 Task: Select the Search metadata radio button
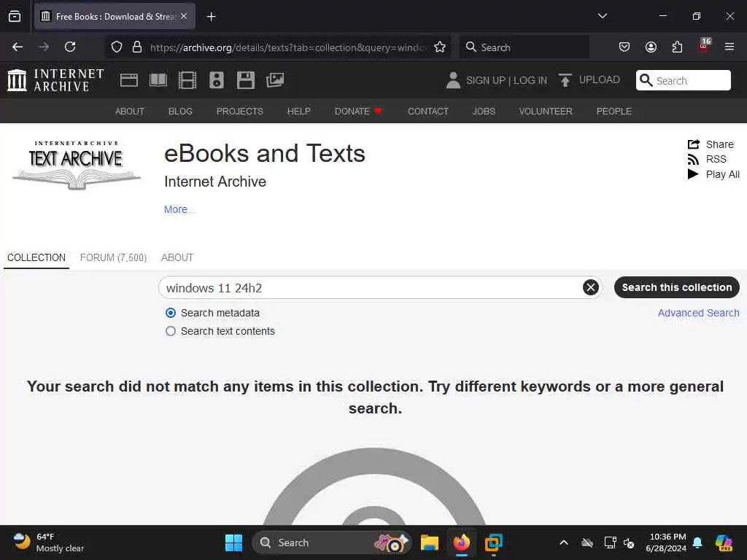click(171, 313)
